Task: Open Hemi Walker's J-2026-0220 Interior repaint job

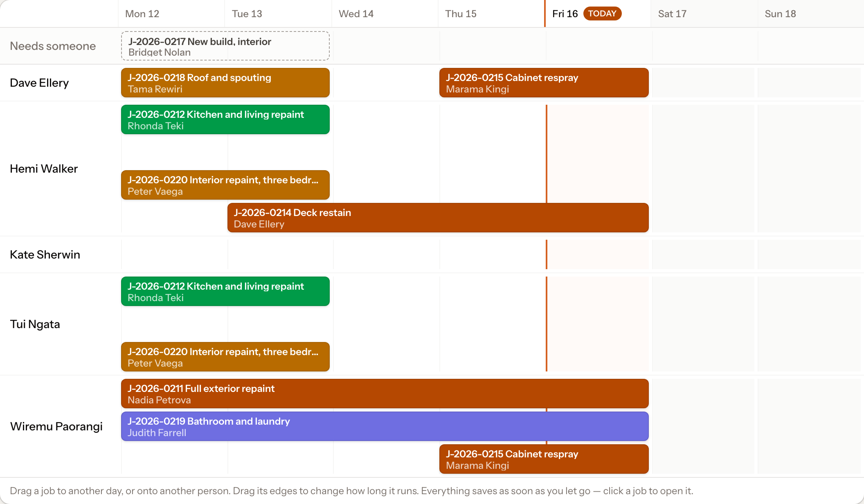Action: point(225,185)
